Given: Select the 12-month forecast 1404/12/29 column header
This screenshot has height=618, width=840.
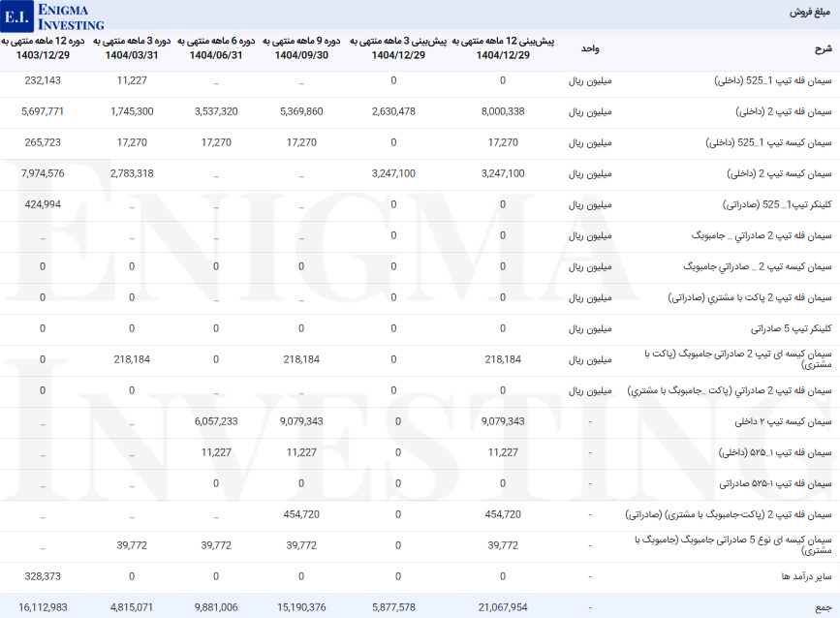Looking at the screenshot, I should [503, 48].
